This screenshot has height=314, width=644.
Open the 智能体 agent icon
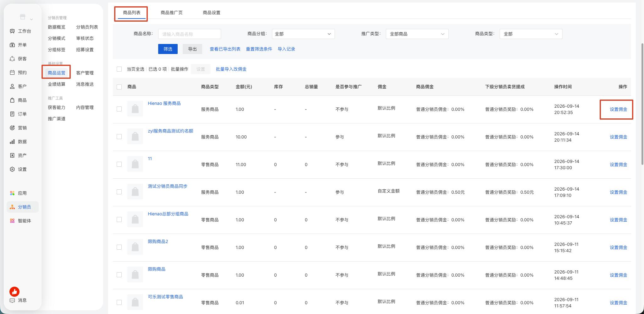point(12,221)
